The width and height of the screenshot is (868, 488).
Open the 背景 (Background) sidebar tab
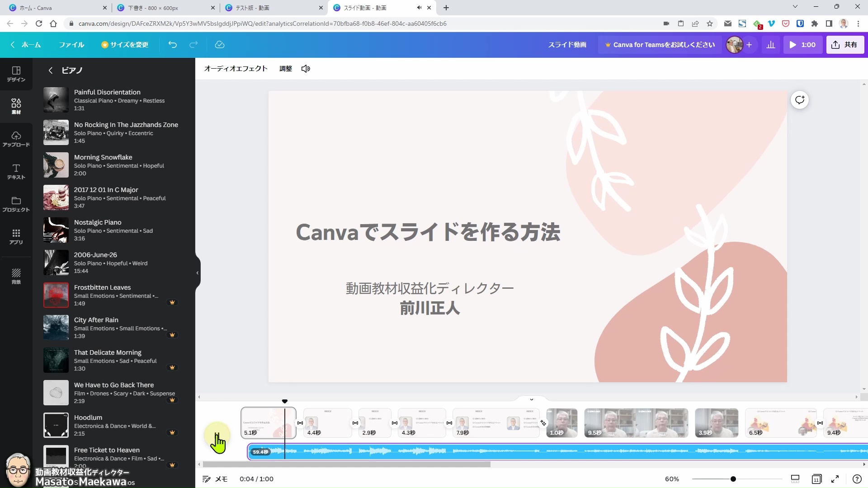tap(16, 276)
